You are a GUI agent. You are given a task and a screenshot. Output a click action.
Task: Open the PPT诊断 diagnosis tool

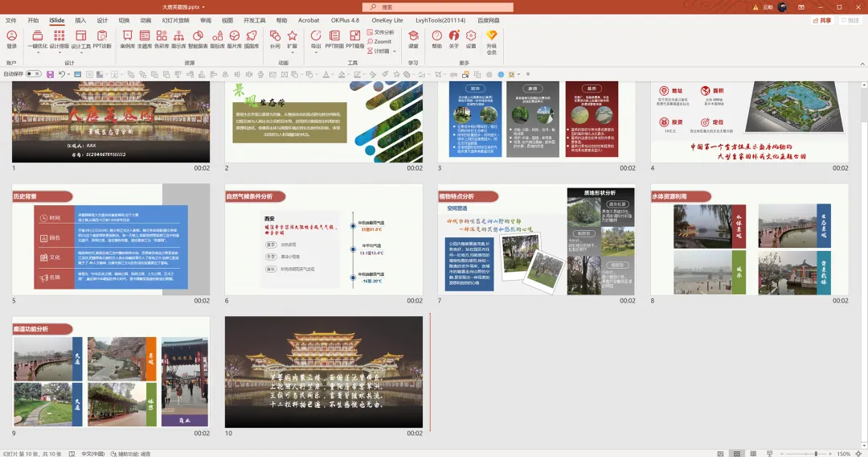pyautogui.click(x=102, y=39)
